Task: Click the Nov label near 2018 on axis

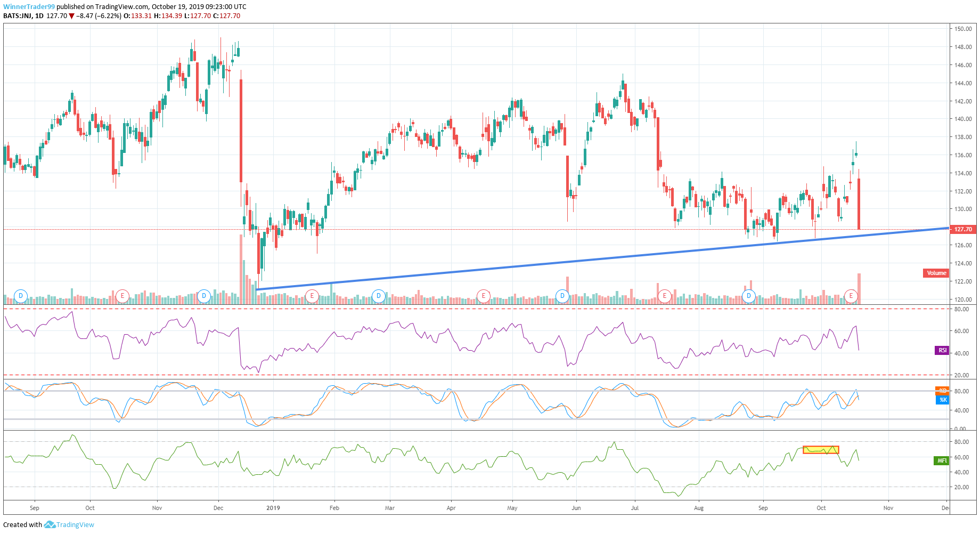Action: (157, 508)
